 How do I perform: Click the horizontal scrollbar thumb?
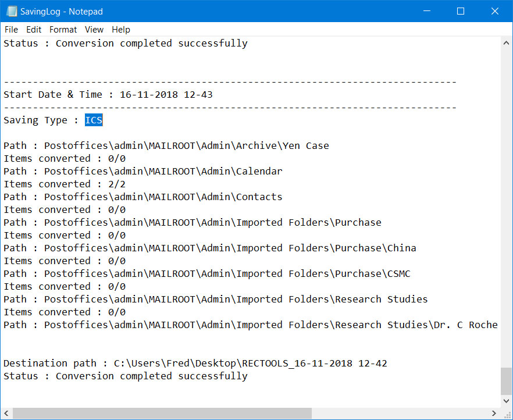162,413
